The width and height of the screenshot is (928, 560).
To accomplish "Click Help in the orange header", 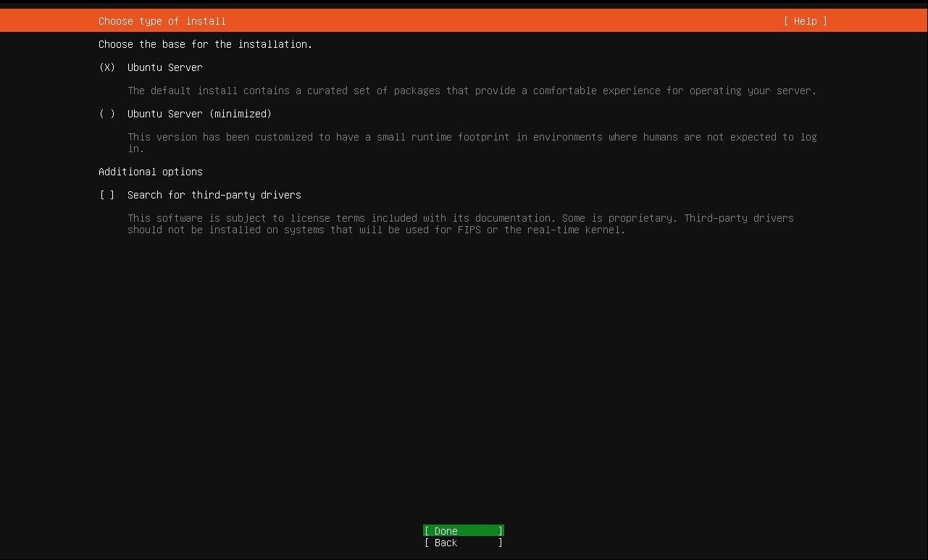I will coord(804,21).
